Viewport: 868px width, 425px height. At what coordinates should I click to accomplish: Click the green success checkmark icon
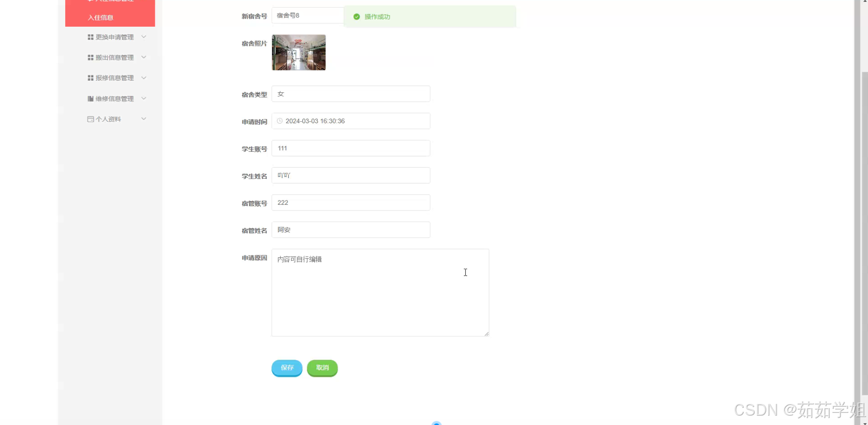(x=356, y=17)
